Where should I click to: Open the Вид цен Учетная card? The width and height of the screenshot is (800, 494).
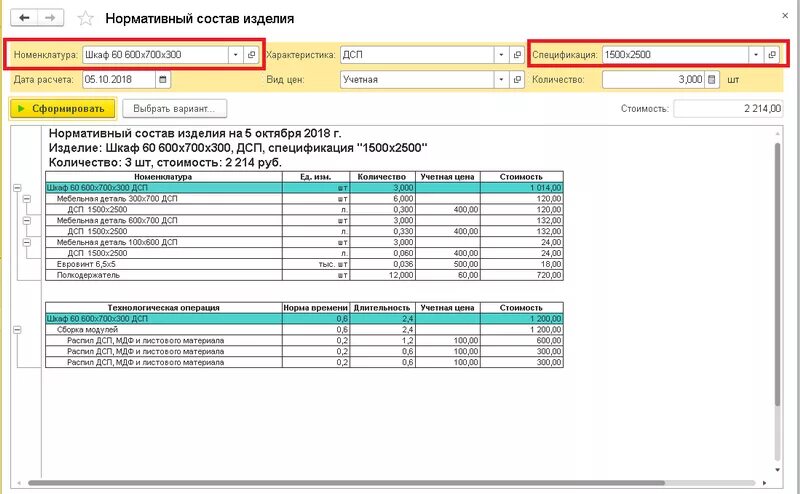tap(517, 80)
